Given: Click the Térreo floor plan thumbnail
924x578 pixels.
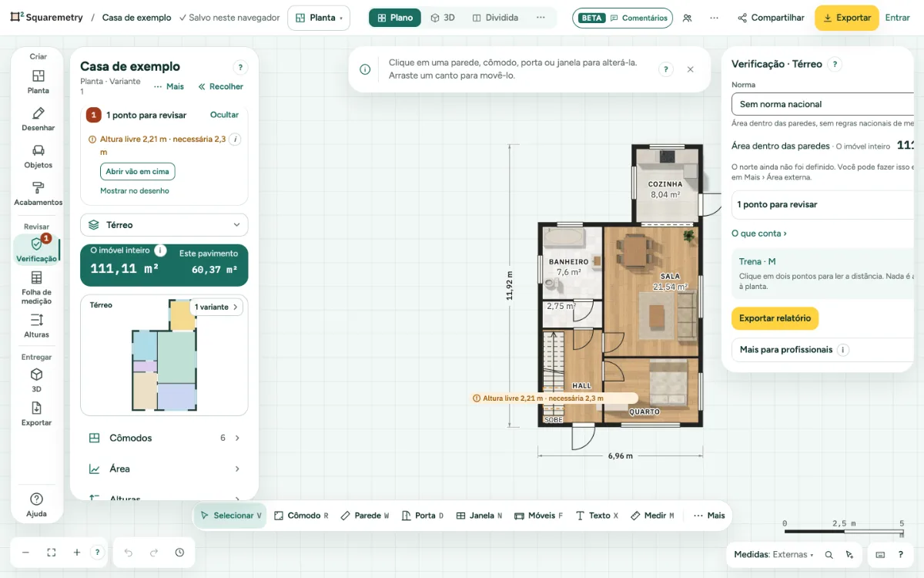Looking at the screenshot, I should (x=164, y=355).
